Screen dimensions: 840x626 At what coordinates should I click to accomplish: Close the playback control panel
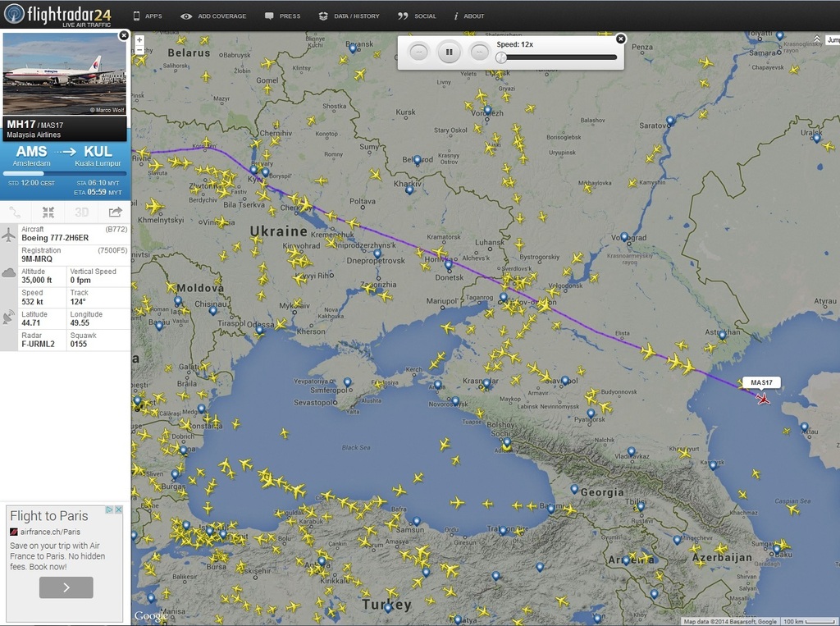pos(620,39)
